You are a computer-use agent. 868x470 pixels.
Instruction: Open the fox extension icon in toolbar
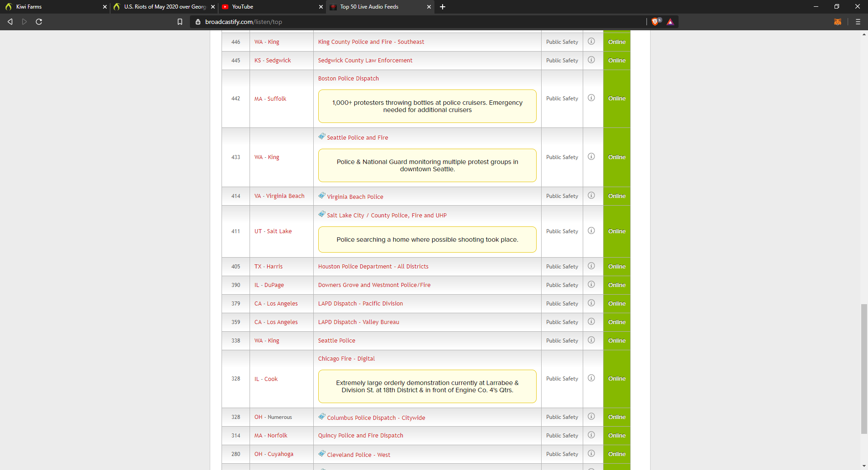tap(838, 22)
